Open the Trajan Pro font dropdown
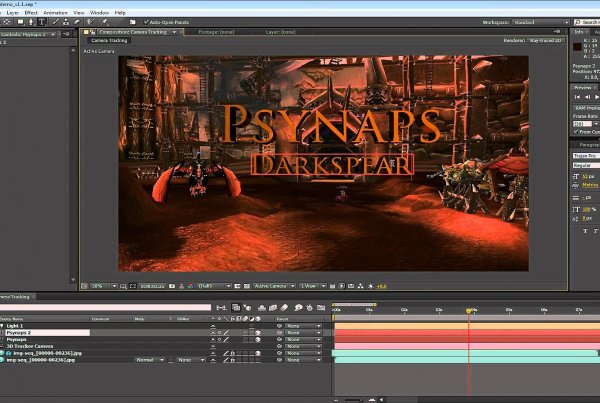The width and height of the screenshot is (600, 403). [586, 156]
